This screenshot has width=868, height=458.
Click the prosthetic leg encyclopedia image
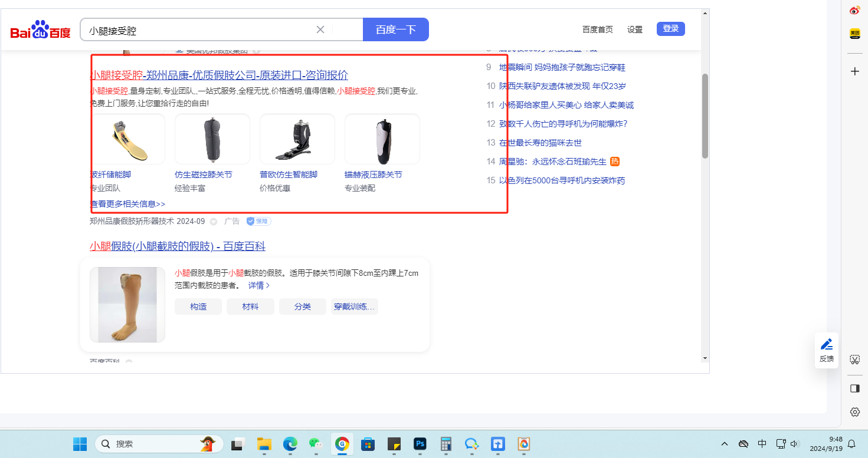coord(127,305)
